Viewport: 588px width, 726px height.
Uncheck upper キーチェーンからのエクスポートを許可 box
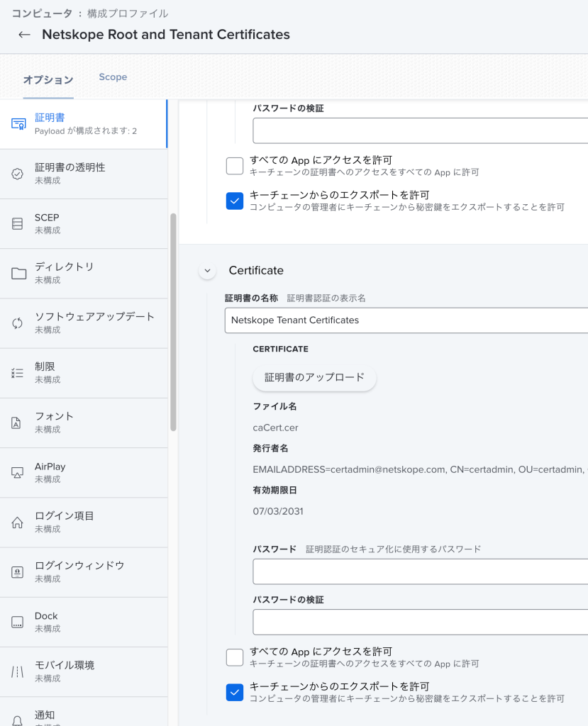tap(235, 201)
